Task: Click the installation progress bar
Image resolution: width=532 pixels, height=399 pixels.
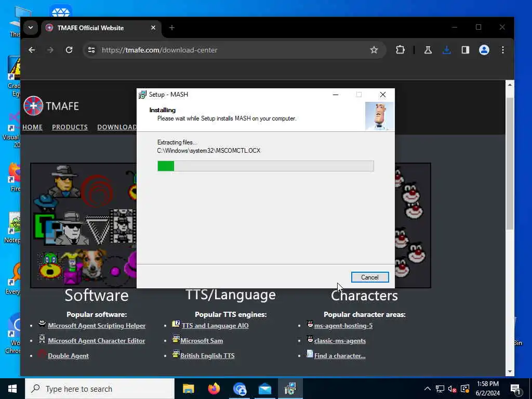Action: click(265, 166)
